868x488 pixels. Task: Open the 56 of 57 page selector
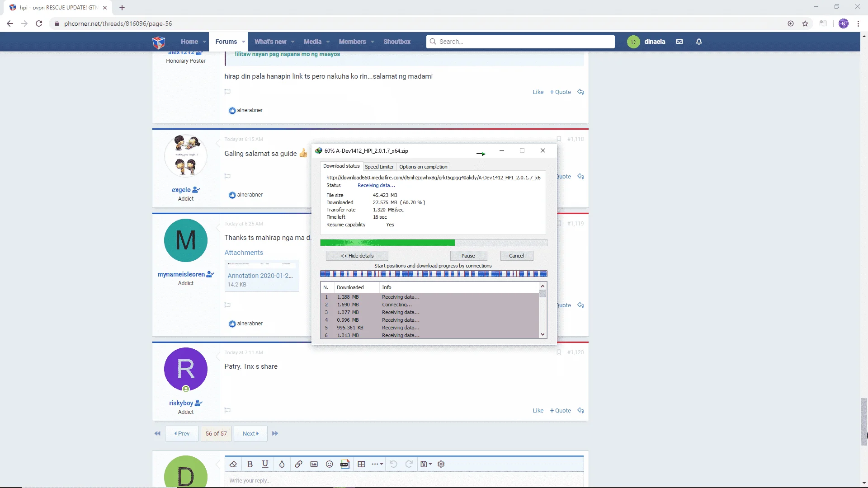216,433
